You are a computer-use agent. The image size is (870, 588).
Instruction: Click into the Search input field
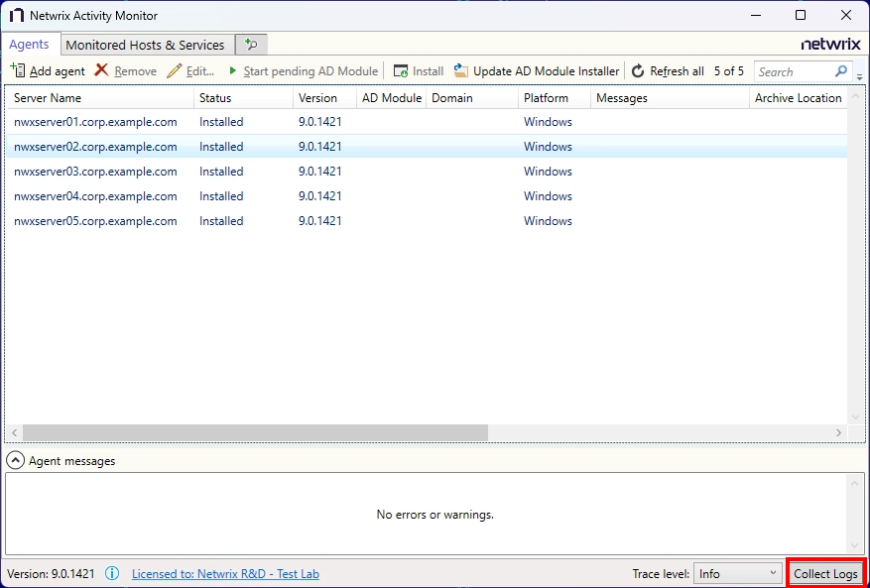click(x=792, y=71)
